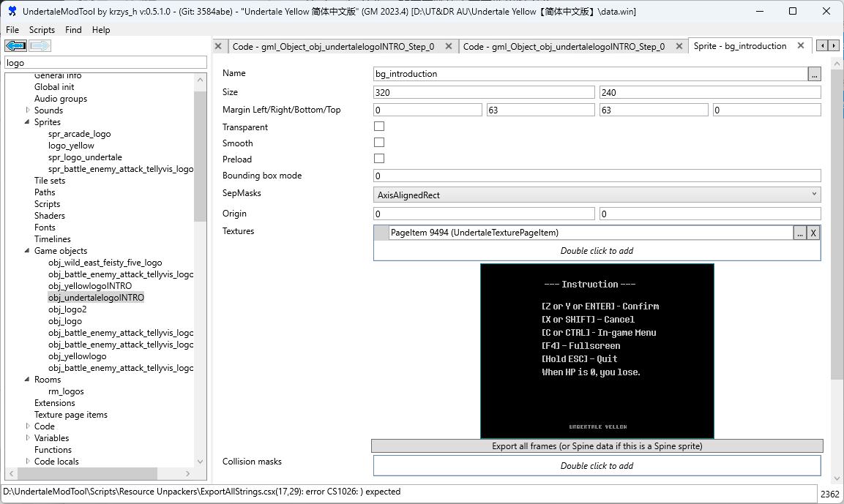
Task: Close the bg_introduction sprite tab
Action: coord(800,45)
